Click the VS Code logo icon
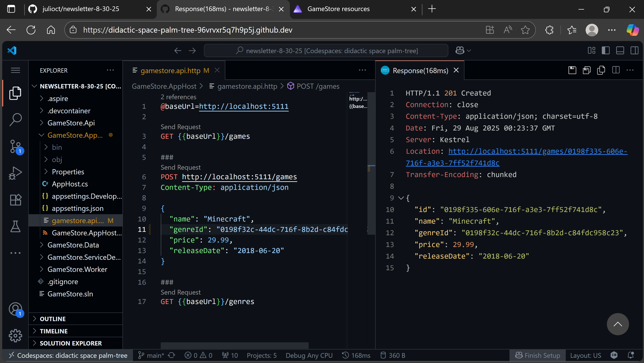The width and height of the screenshot is (644, 363). click(x=12, y=51)
